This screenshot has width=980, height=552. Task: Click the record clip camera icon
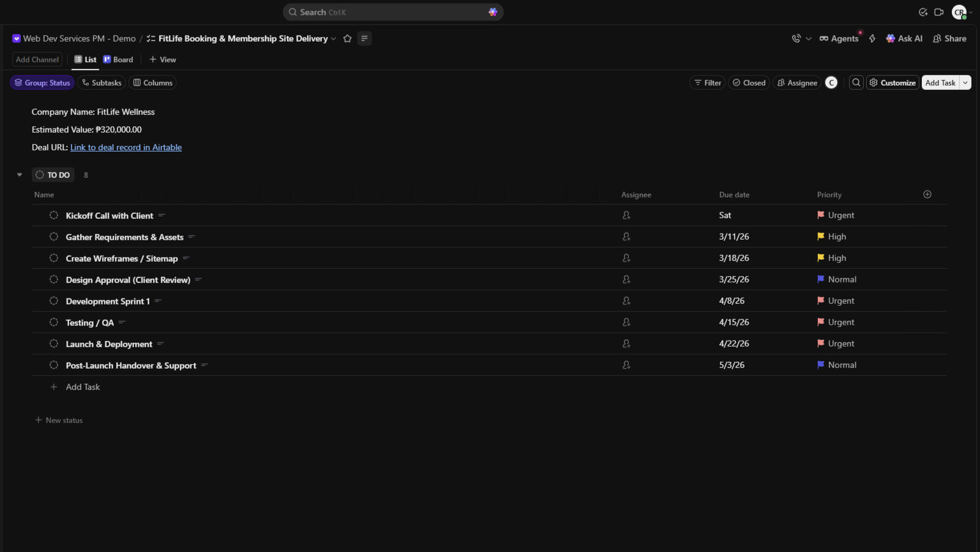(939, 12)
